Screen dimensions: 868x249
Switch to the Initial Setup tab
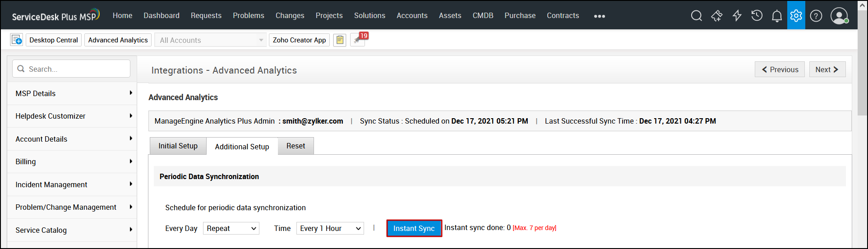click(178, 146)
